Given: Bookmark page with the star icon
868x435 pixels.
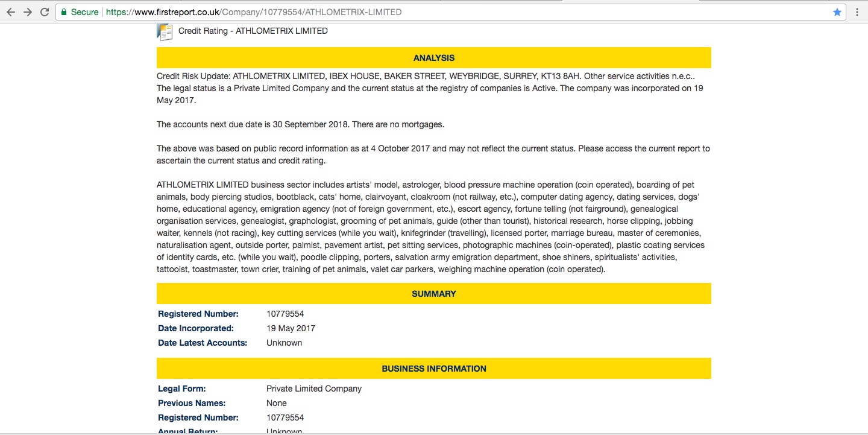Looking at the screenshot, I should pyautogui.click(x=837, y=12).
